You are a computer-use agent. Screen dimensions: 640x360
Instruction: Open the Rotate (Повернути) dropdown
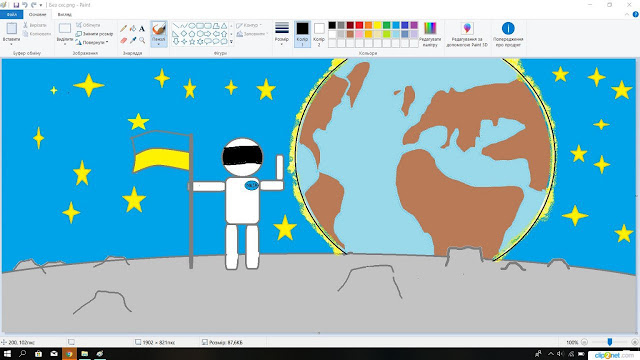pos(92,42)
